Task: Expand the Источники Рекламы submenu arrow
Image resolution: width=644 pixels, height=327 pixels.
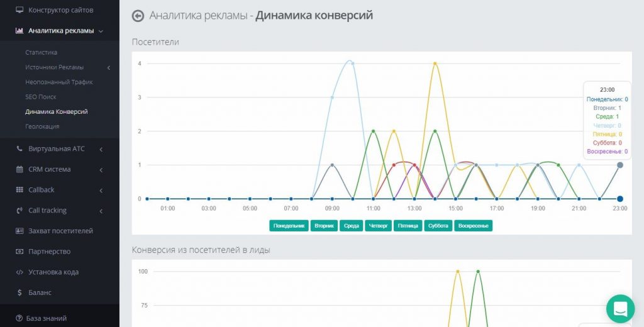Action: click(108, 68)
